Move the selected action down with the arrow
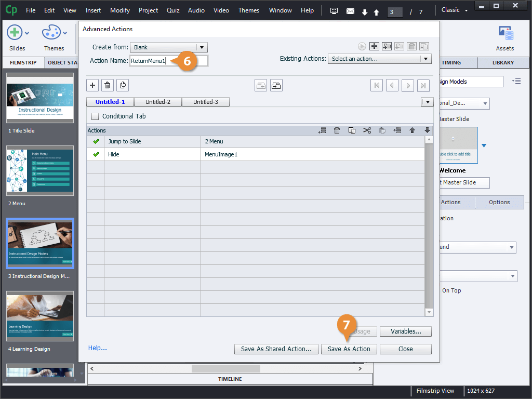 [427, 130]
